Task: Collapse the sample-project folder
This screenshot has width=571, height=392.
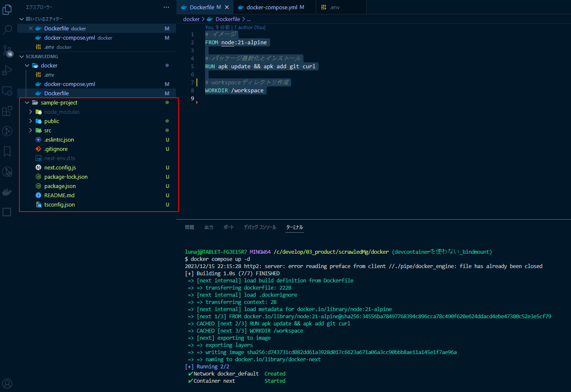Action: coord(27,102)
